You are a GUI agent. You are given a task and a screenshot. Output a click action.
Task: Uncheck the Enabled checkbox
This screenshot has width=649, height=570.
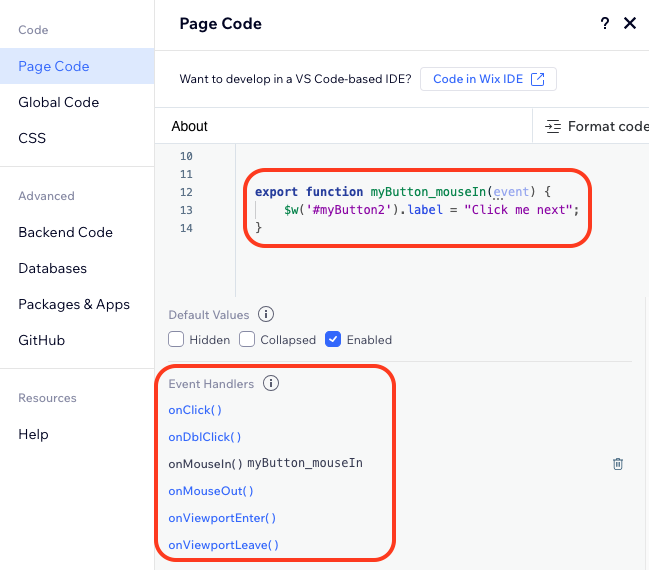[x=333, y=339]
